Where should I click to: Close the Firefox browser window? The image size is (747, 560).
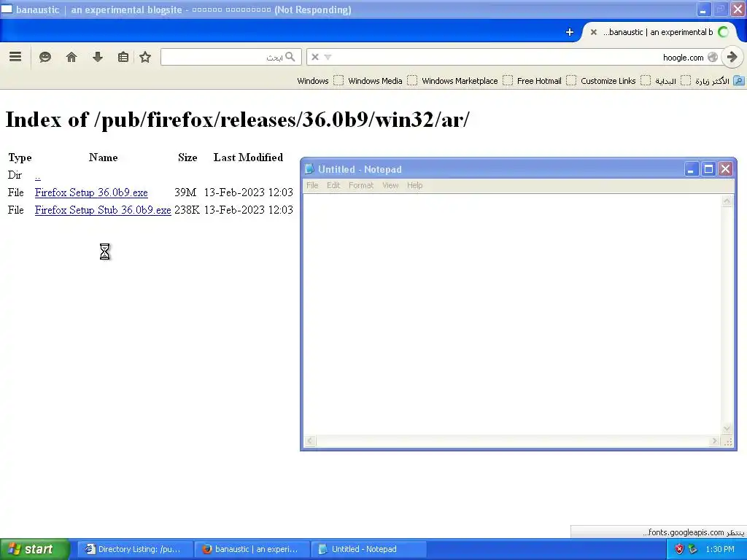click(x=738, y=9)
